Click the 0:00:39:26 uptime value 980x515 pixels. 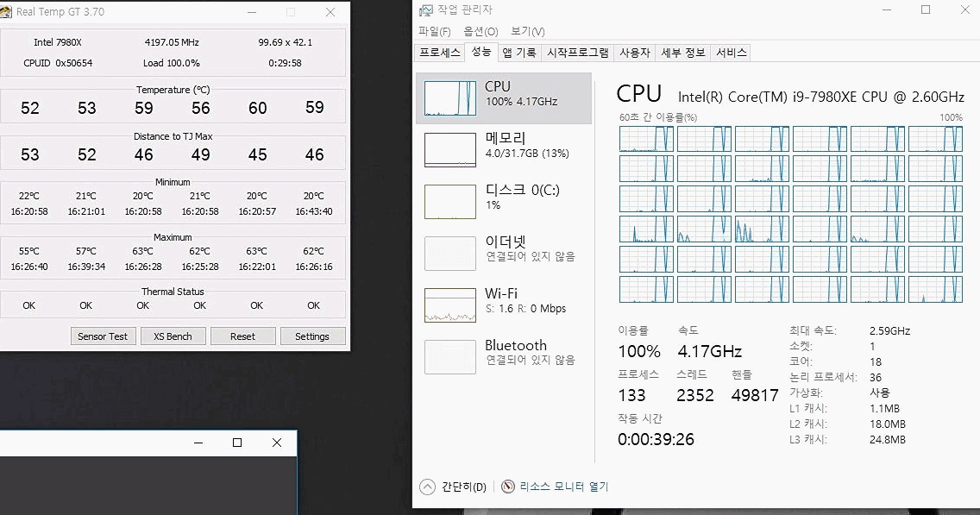(656, 439)
